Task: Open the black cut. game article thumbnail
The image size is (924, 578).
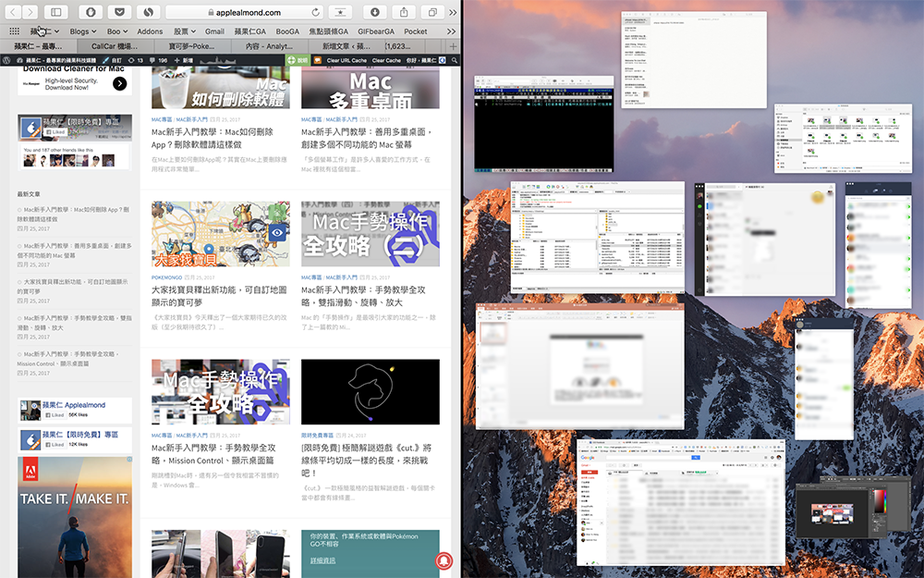Action: (371, 391)
